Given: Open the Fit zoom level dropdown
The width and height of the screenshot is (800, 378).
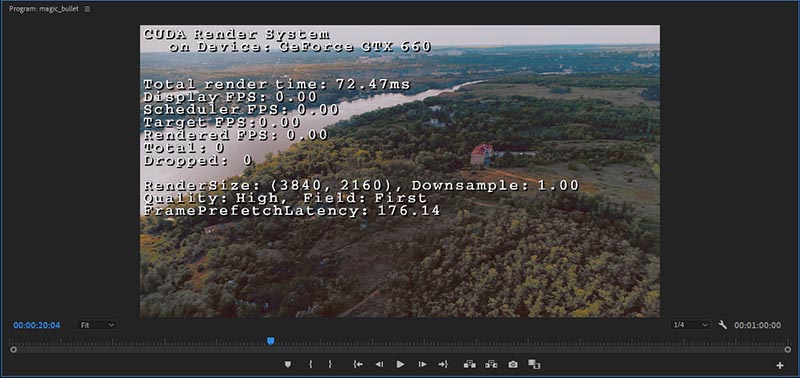Looking at the screenshot, I should point(97,325).
